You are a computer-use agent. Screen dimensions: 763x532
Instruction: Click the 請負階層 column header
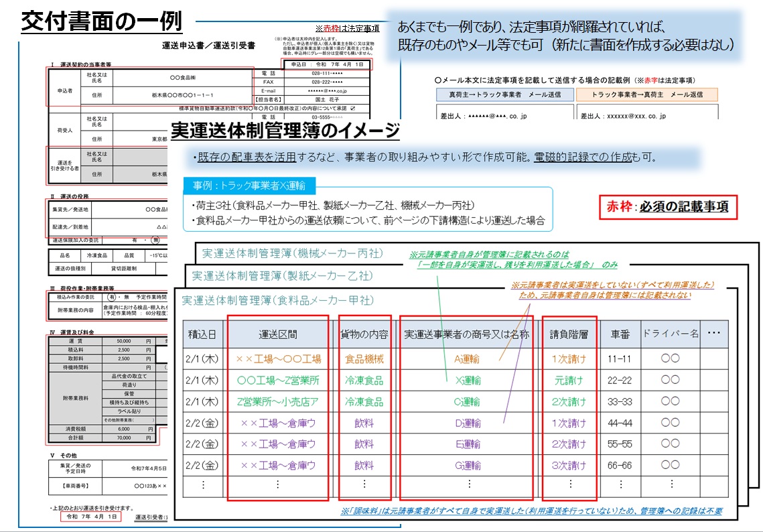pos(569,334)
